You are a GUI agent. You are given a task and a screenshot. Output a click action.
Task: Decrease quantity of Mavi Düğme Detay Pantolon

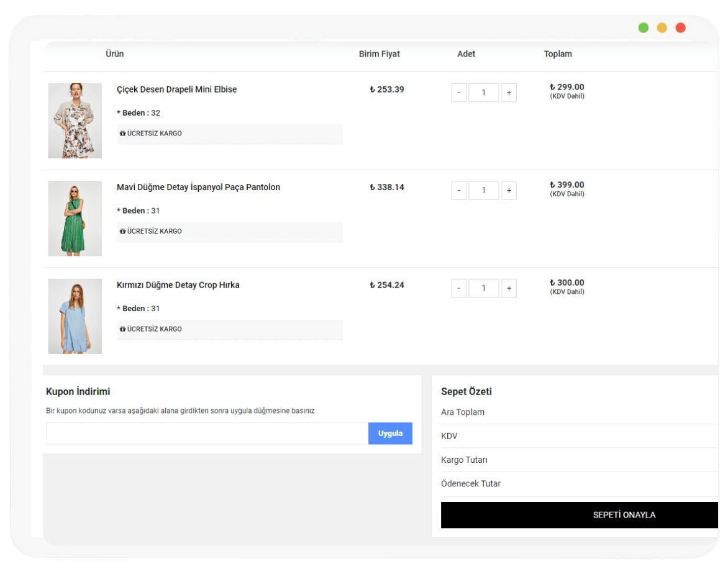click(459, 190)
